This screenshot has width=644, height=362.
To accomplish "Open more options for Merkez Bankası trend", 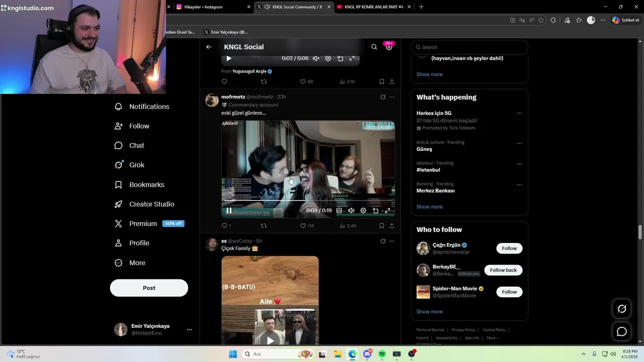I will click(519, 185).
